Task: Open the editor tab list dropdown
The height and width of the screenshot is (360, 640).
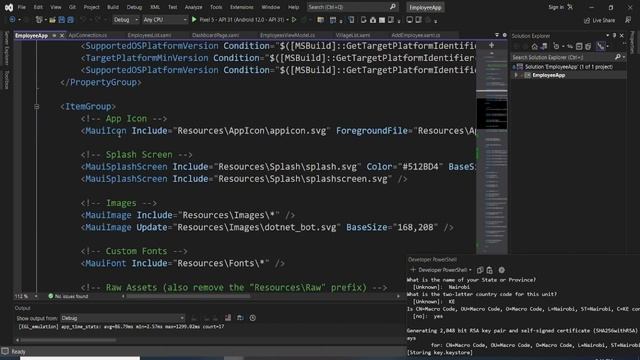Action: (x=497, y=36)
